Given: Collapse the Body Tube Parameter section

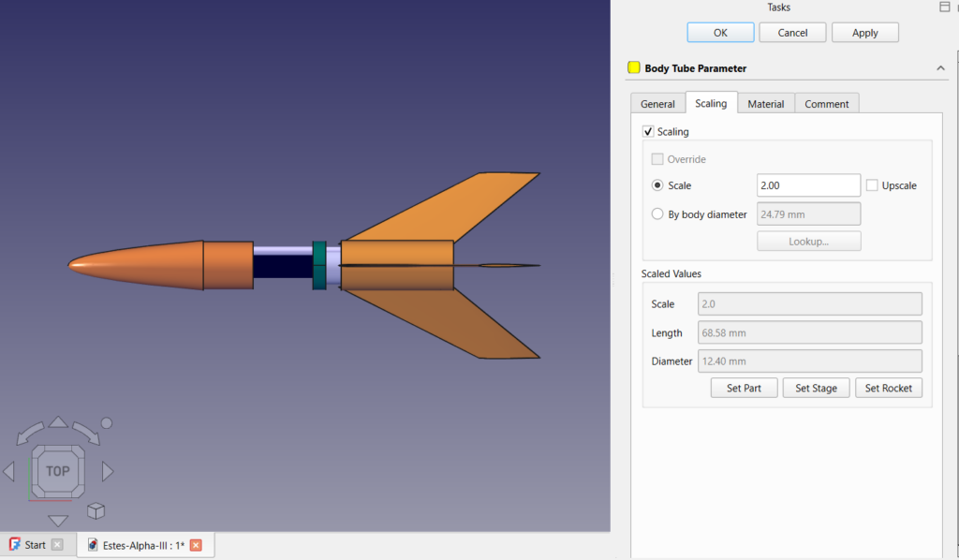Looking at the screenshot, I should [x=940, y=68].
